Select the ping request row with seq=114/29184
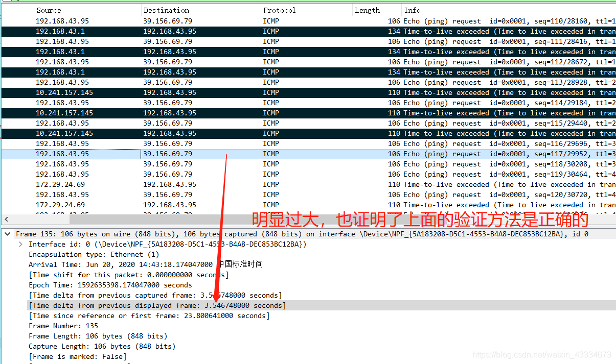This screenshot has height=364, width=616. click(308, 103)
